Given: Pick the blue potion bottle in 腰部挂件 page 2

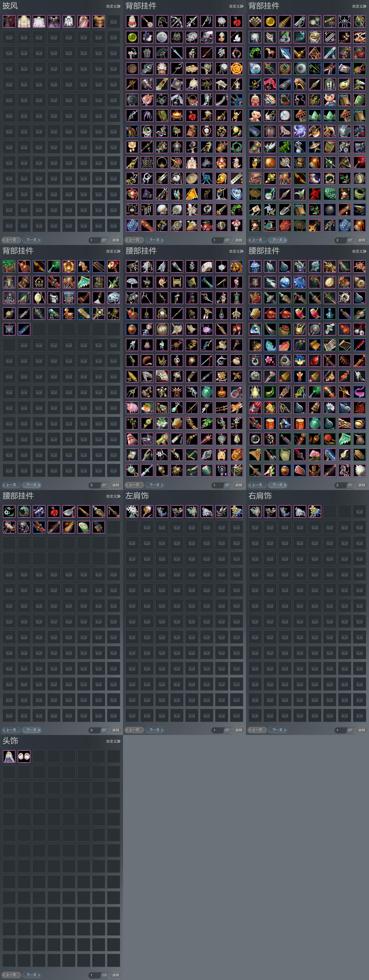Looking at the screenshot, I should point(330,314).
